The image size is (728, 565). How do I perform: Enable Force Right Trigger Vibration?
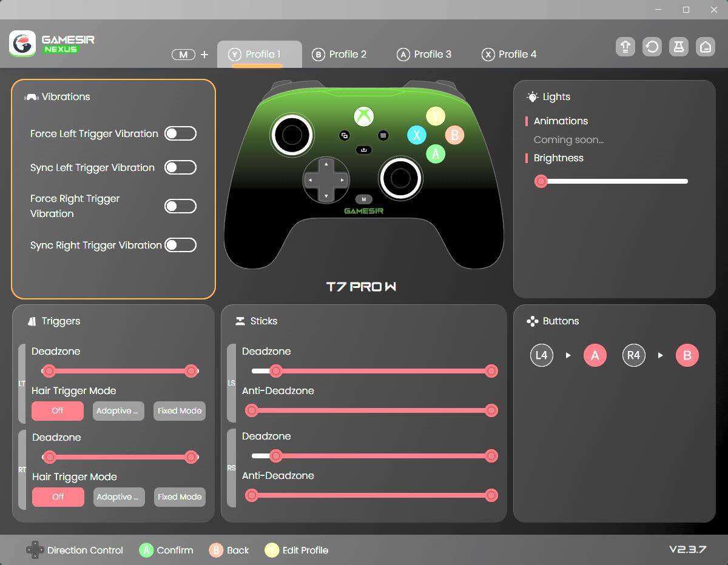[x=181, y=206]
